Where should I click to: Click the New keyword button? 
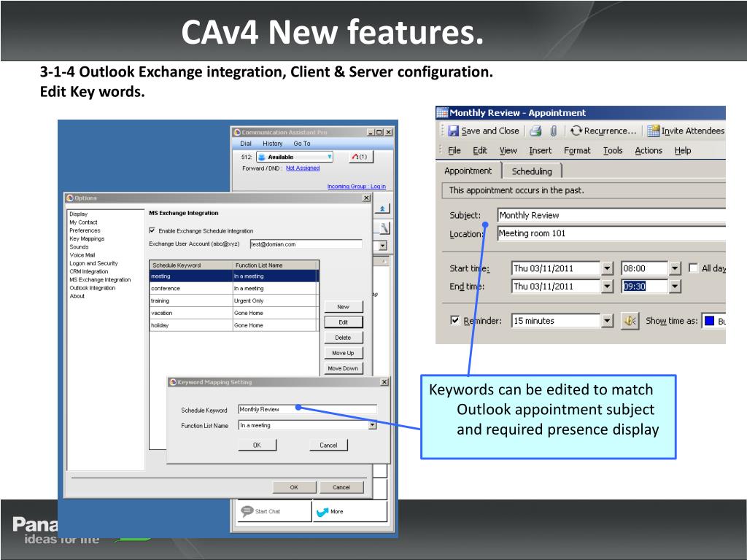point(343,307)
